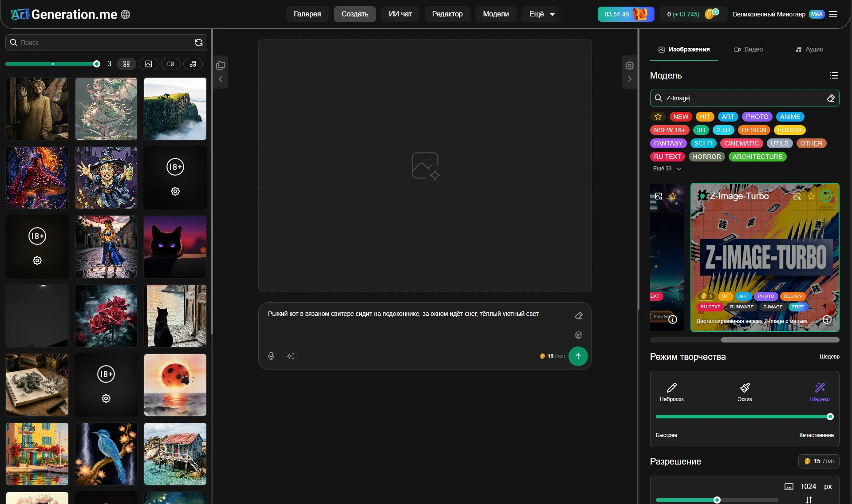The height and width of the screenshot is (504, 852).
Task: Filter models by FANTASY tag
Action: 668,143
